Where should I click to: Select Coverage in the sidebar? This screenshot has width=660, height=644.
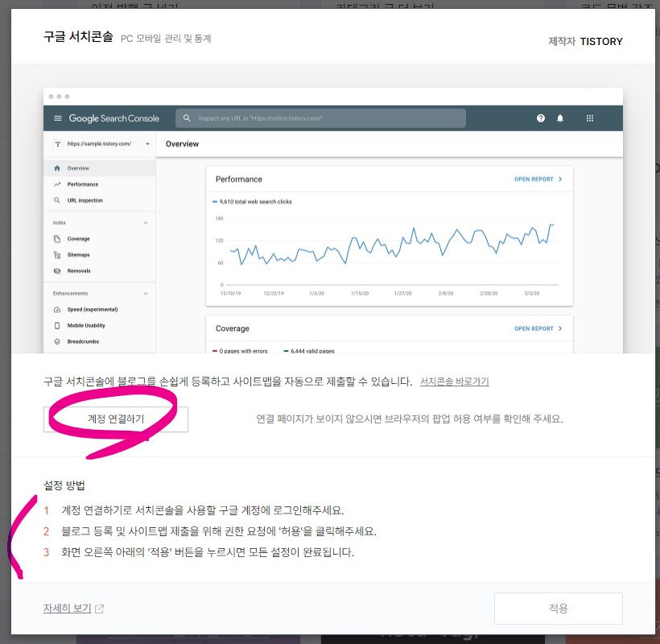click(x=78, y=238)
